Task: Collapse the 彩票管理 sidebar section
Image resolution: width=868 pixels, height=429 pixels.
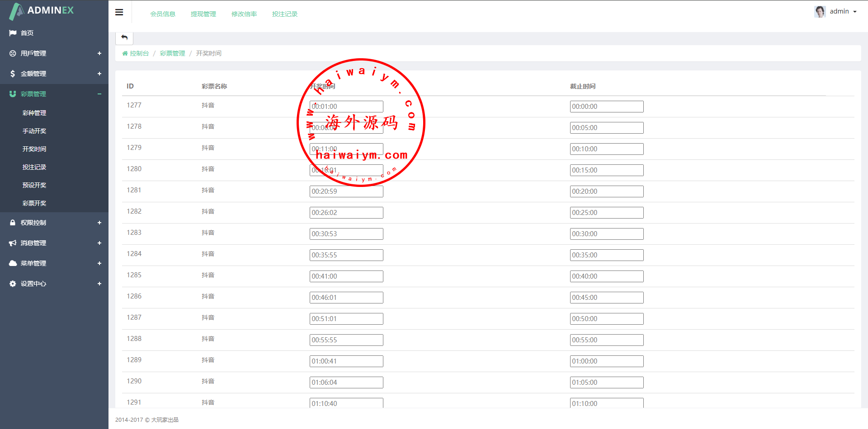Action: (x=99, y=94)
